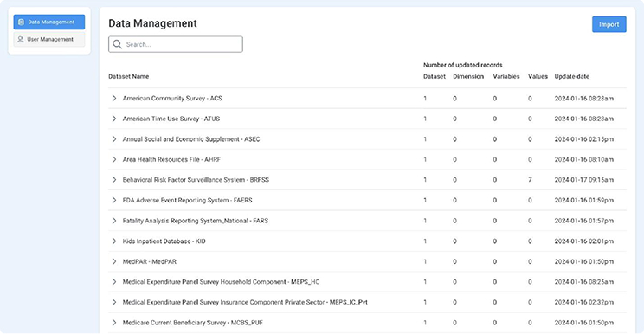
Task: Expand the MedPAR dataset row
Action: pyautogui.click(x=114, y=261)
